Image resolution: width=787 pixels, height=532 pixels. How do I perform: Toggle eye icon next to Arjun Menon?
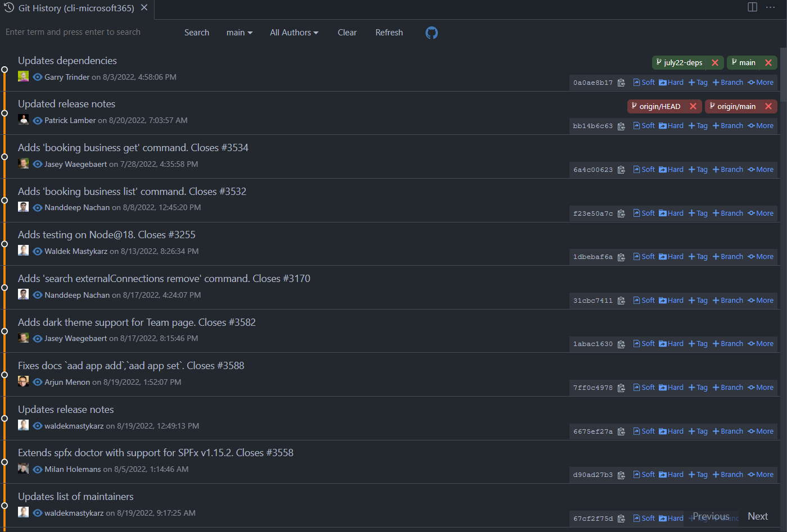coord(38,382)
